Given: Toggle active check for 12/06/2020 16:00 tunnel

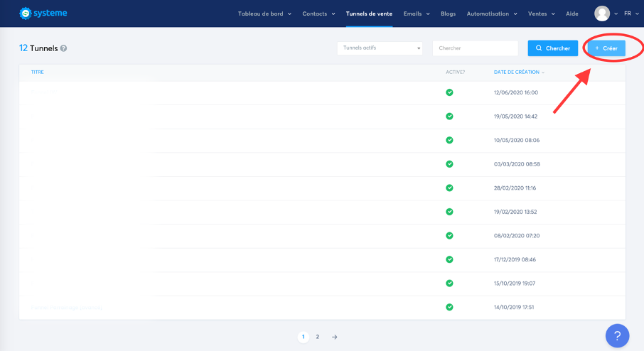Looking at the screenshot, I should (449, 92).
